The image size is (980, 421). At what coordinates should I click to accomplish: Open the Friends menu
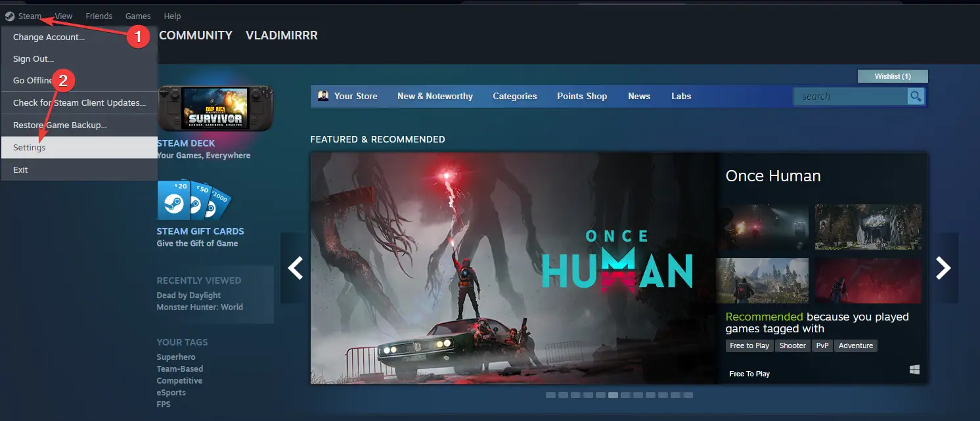99,16
